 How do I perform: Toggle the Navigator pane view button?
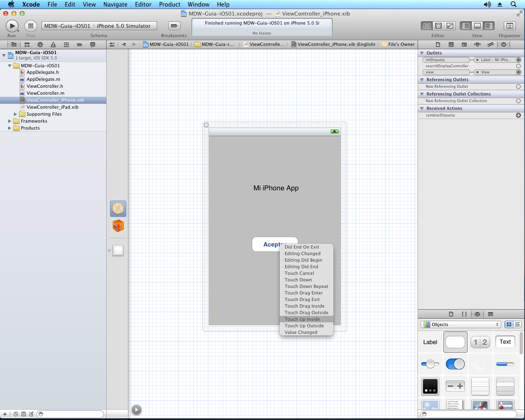(466, 26)
